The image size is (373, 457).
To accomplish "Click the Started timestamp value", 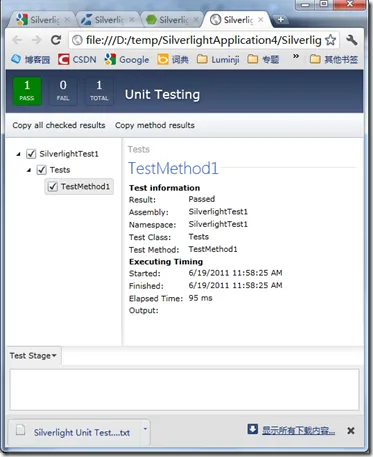I will pos(235,273).
